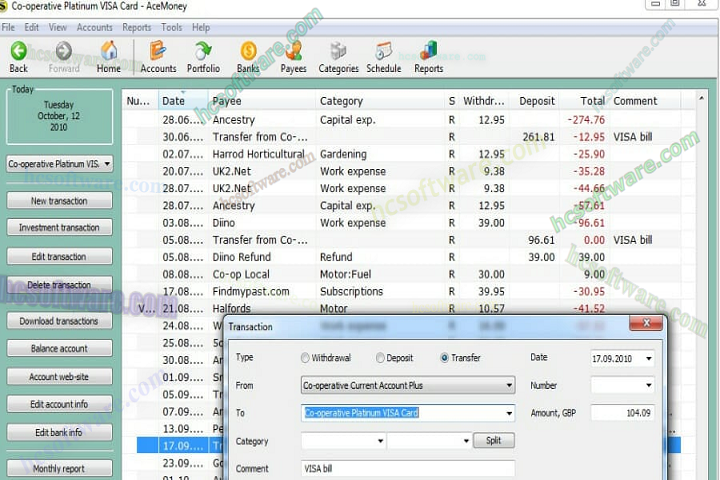Expand the From account dropdown
The image size is (720, 480).
(509, 385)
